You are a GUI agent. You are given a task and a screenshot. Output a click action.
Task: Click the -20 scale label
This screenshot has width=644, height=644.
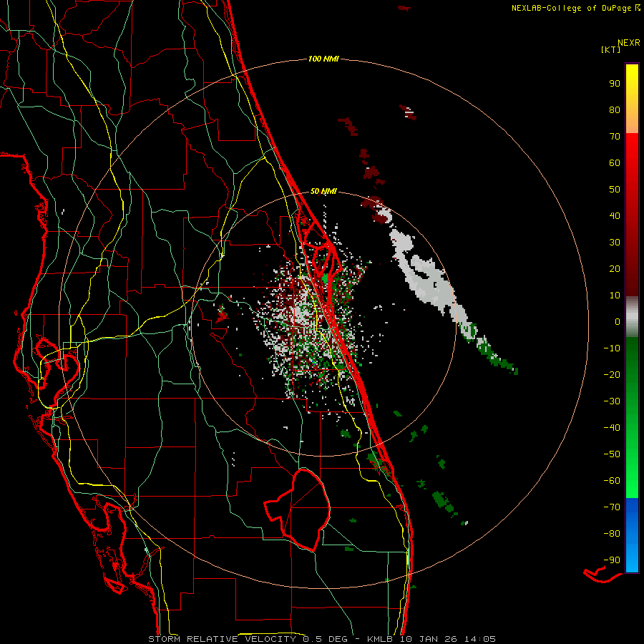pyautogui.click(x=612, y=374)
